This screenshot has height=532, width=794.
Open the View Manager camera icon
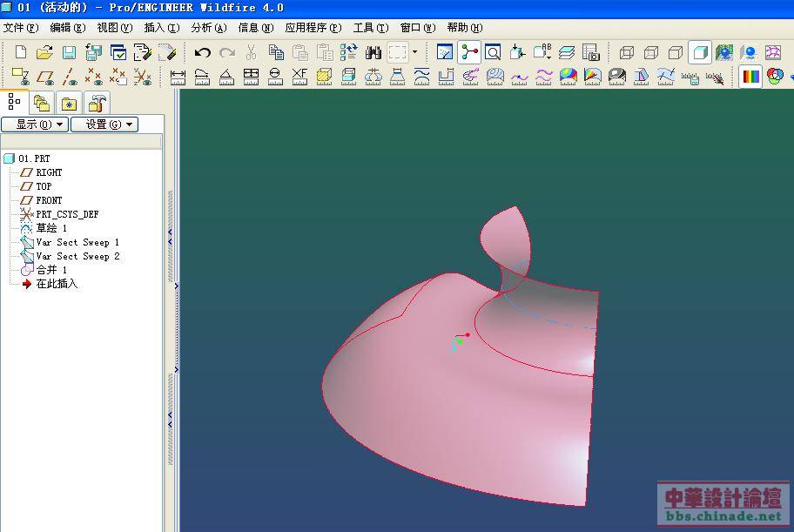point(591,52)
